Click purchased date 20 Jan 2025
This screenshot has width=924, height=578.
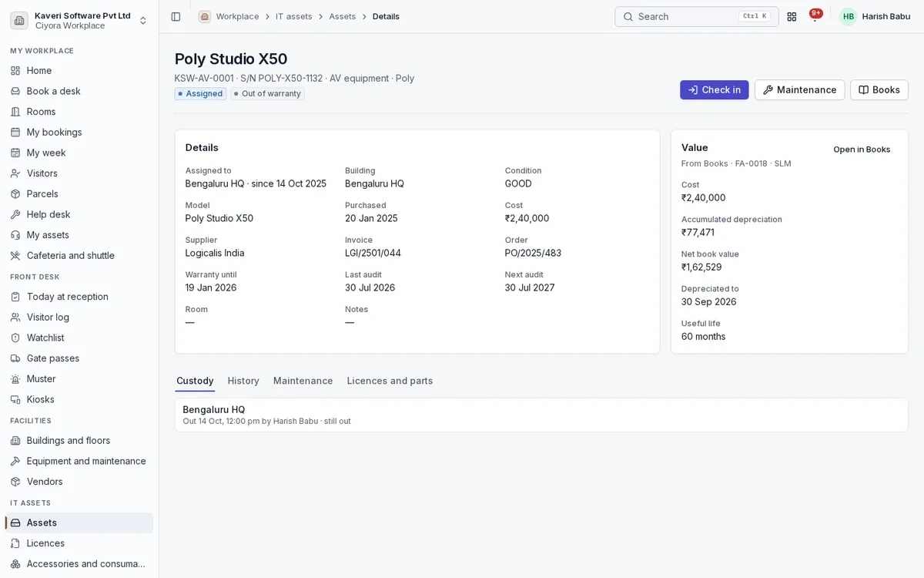(371, 218)
